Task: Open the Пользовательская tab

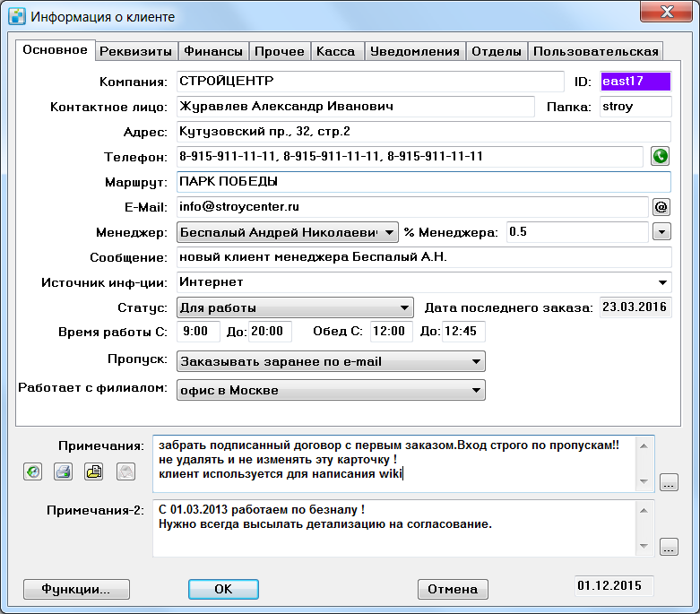Action: pos(596,51)
